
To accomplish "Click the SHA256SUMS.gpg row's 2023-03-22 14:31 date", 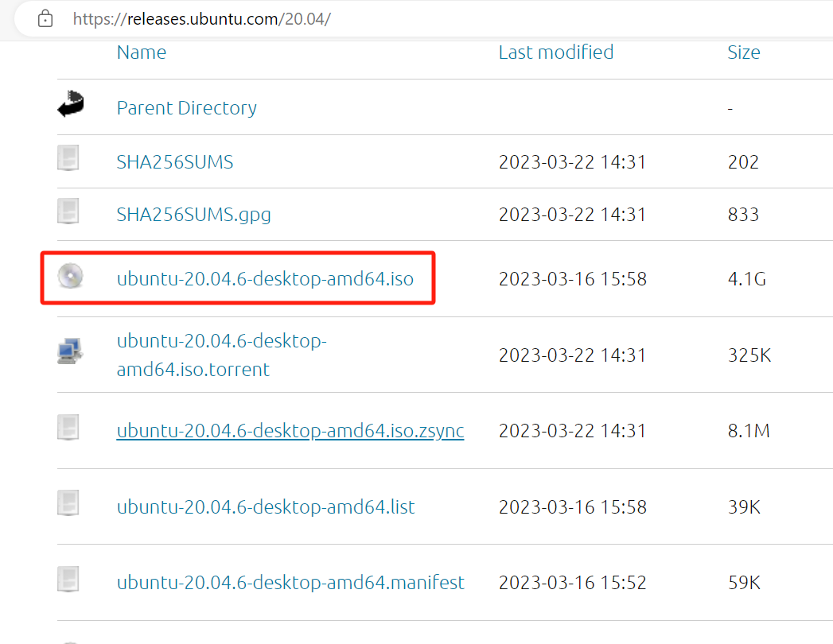I will pos(572,215).
